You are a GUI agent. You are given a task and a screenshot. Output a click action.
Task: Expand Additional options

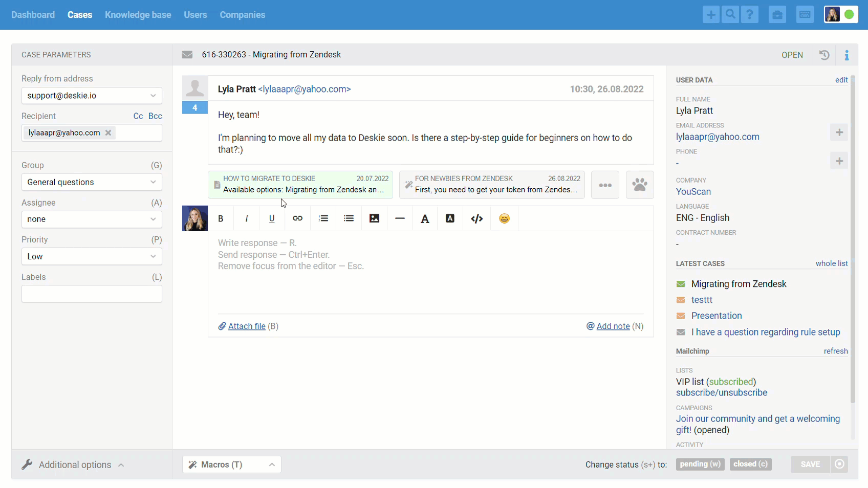pos(73,464)
